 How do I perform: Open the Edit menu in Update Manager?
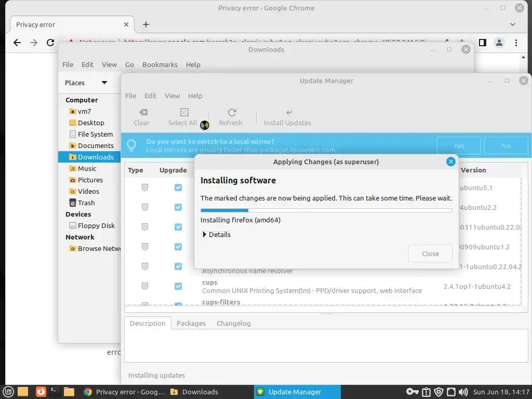point(150,96)
